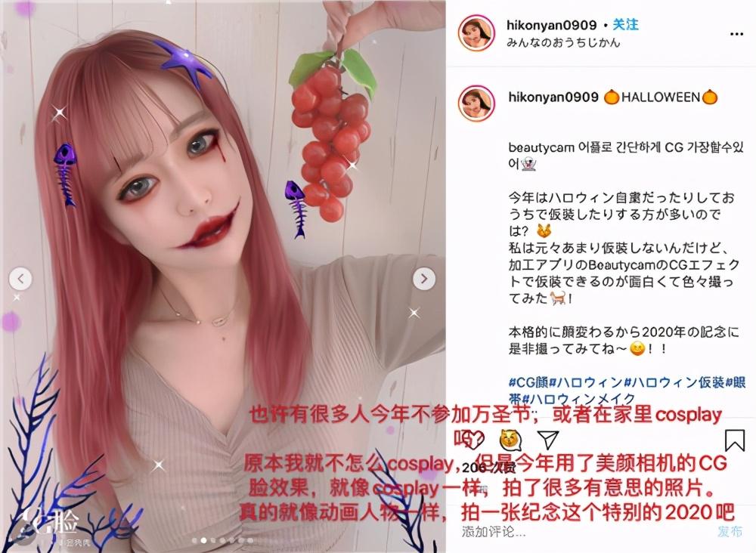This screenshot has height=553, width=756.
Task: View the 206 likes count
Action: [488, 468]
